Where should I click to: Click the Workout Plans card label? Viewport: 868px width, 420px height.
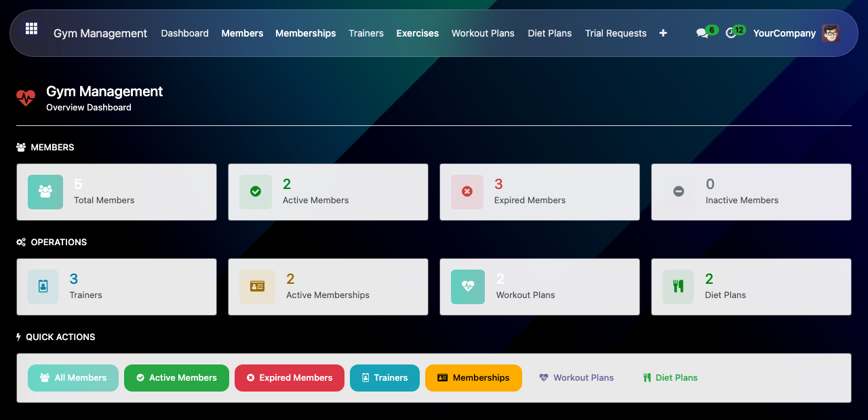[526, 295]
